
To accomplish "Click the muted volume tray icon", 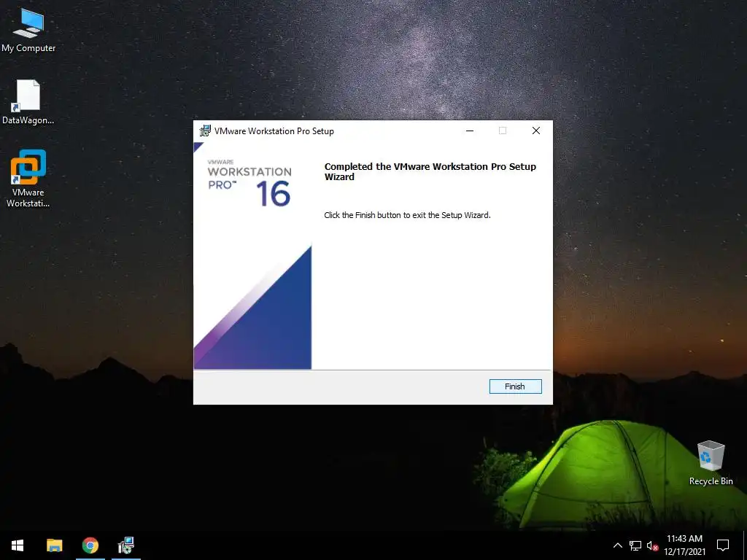I will pos(652,545).
